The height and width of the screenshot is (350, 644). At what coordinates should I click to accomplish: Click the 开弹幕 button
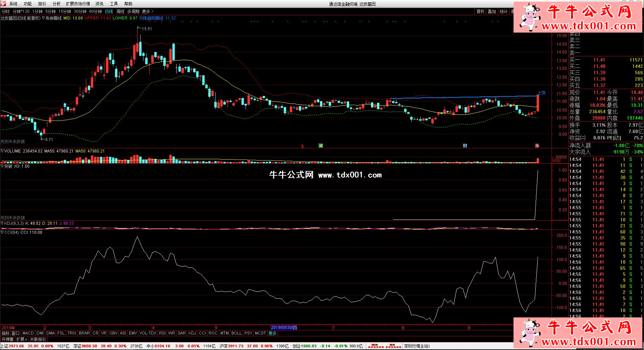[x=7, y=339]
